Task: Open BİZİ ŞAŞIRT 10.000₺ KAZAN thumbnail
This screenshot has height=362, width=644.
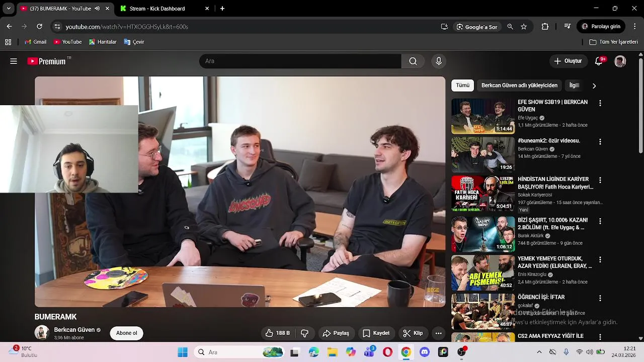Action: (483, 234)
